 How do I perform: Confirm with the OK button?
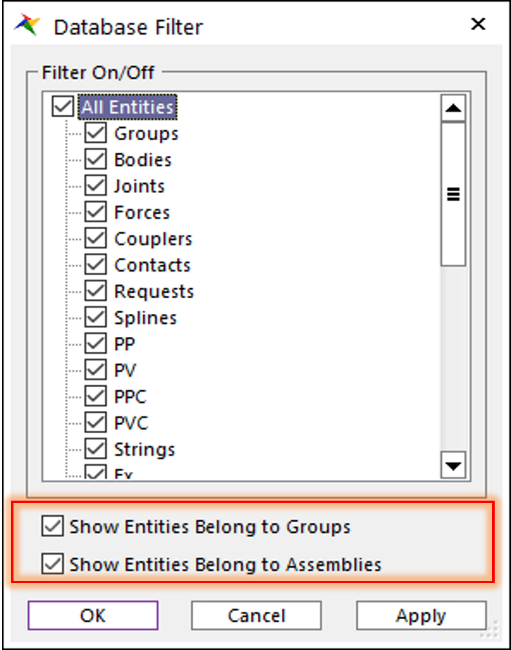click(x=93, y=616)
